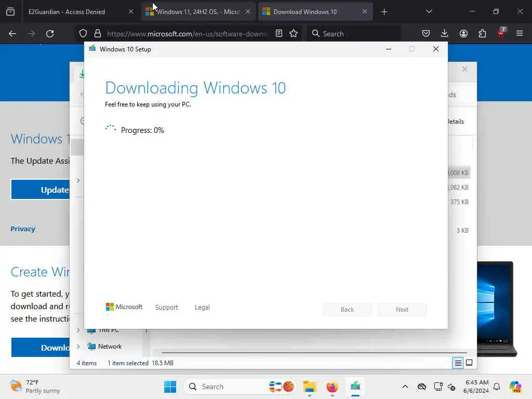Open list all tabs dropdown
The image size is (532, 399).
point(429,11)
